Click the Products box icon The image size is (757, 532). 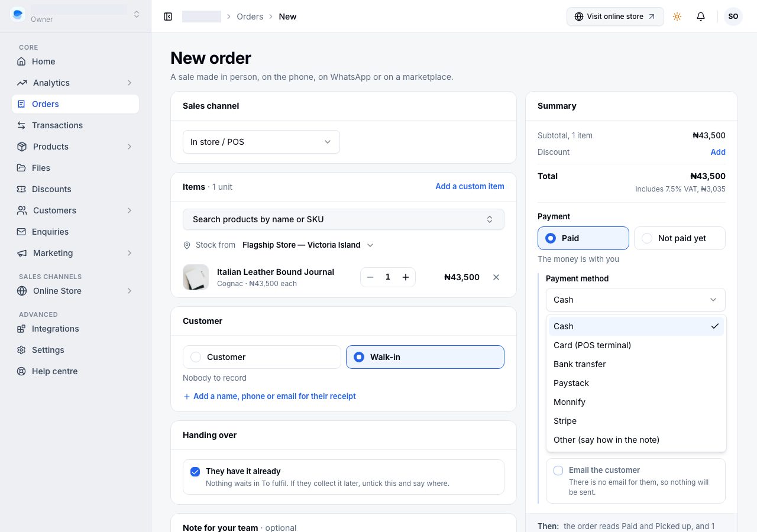pos(22,147)
